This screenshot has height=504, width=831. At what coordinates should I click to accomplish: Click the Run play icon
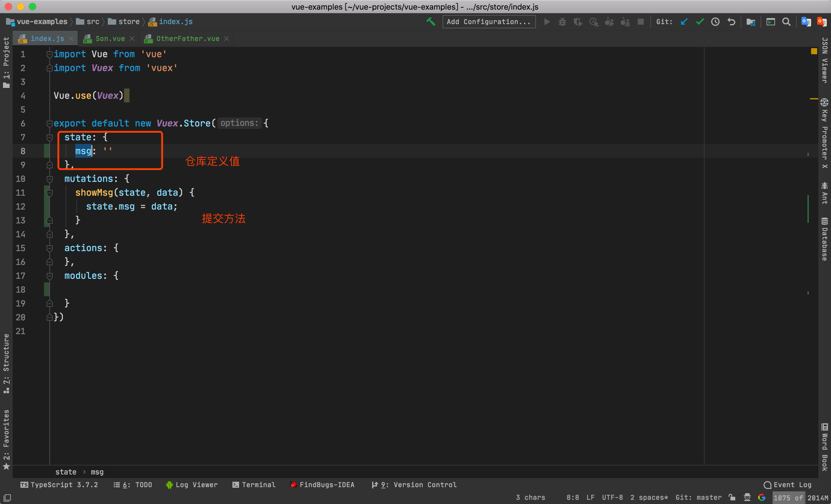click(x=547, y=22)
